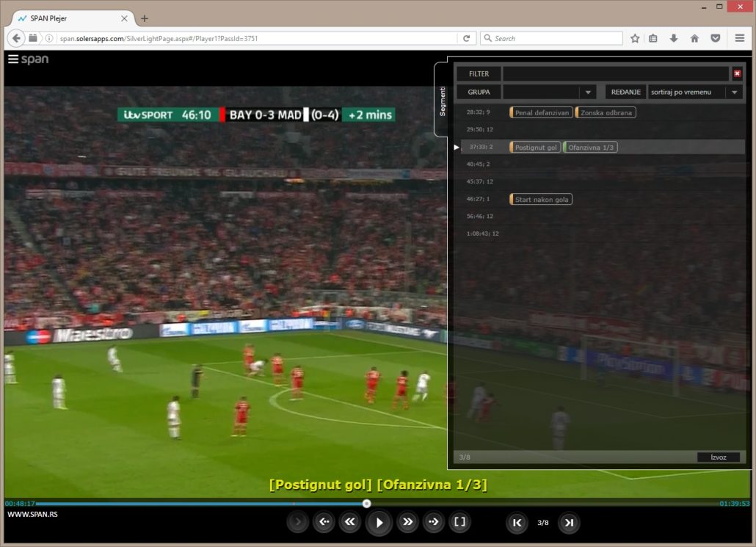This screenshot has height=547, width=756.
Task: Open a new browser tab with the plus icon
Action: coord(144,18)
